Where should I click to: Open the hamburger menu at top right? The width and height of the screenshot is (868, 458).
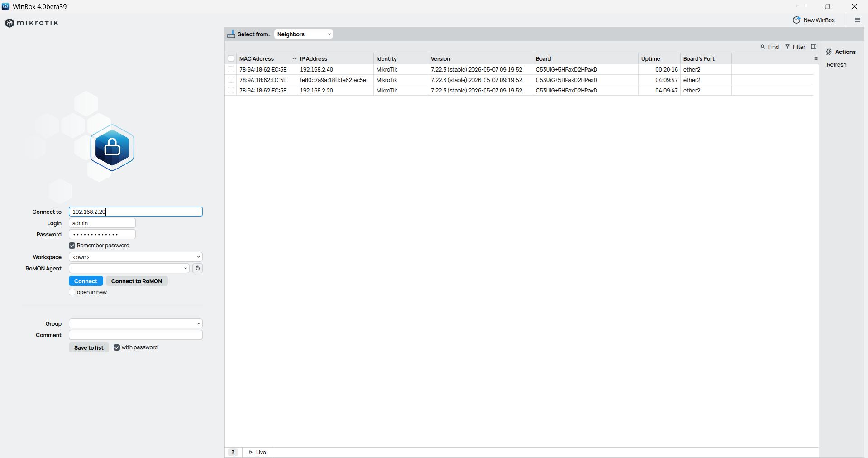[857, 20]
